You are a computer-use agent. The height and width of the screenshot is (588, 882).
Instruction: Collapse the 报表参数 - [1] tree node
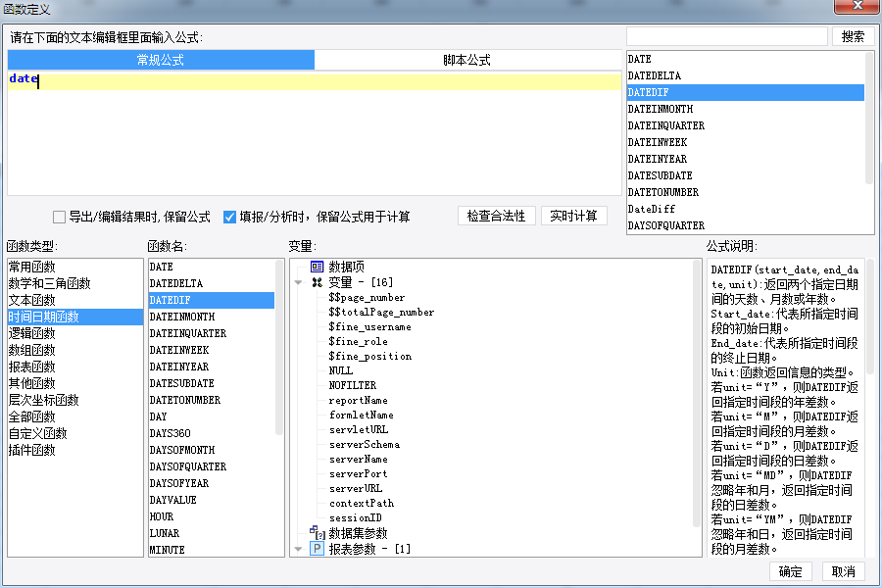(x=299, y=549)
